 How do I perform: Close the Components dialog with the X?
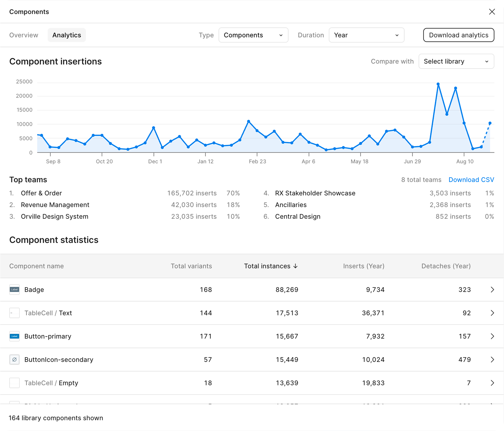coord(492,12)
